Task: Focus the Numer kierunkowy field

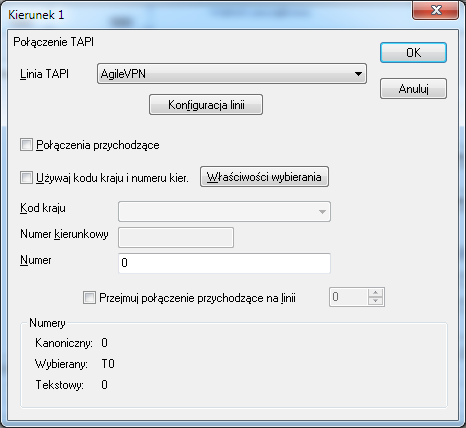Action: pos(176,237)
